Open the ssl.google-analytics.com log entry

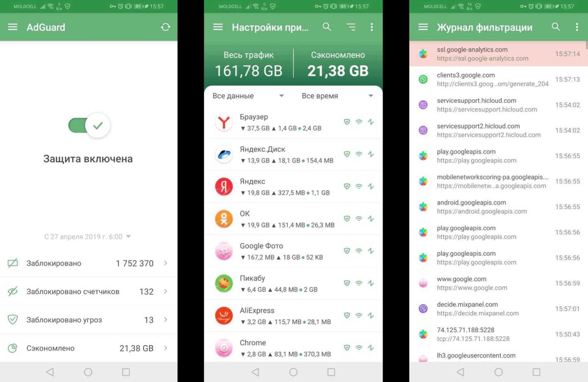click(x=499, y=54)
